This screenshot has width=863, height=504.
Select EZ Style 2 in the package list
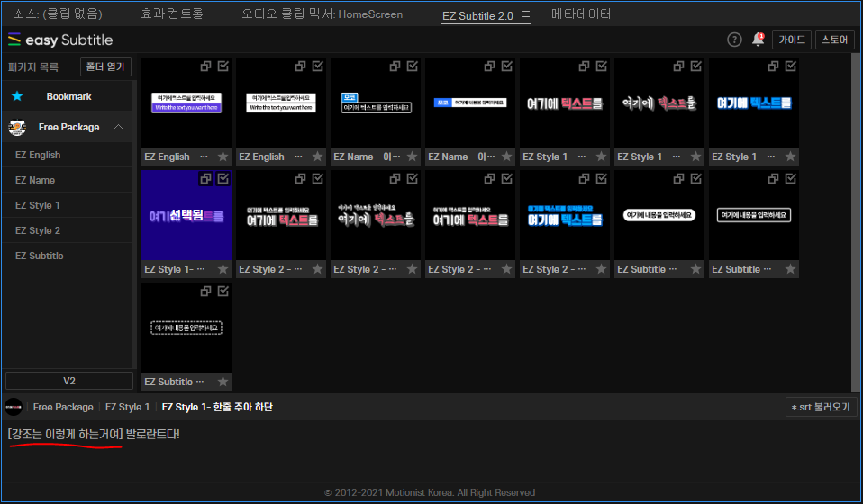(68, 230)
